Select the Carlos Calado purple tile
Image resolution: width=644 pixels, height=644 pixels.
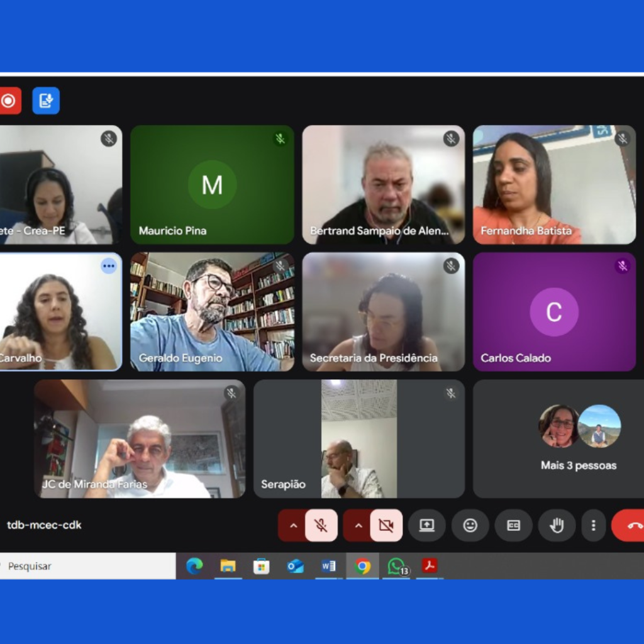click(x=554, y=312)
